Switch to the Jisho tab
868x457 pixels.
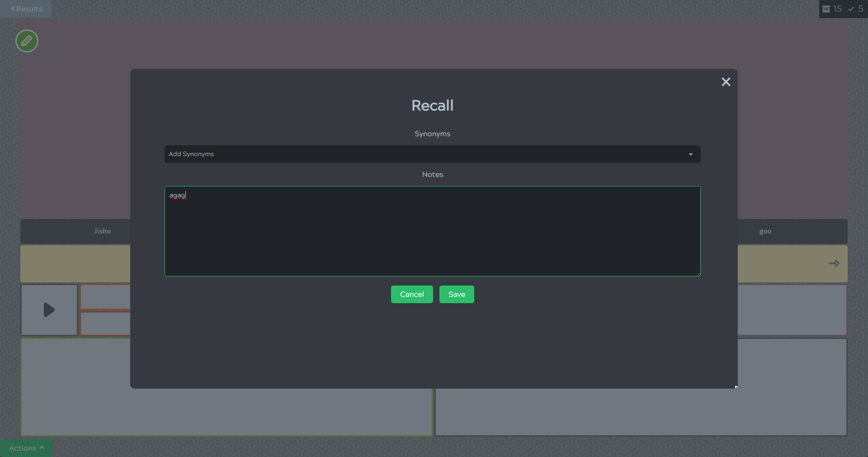click(102, 231)
